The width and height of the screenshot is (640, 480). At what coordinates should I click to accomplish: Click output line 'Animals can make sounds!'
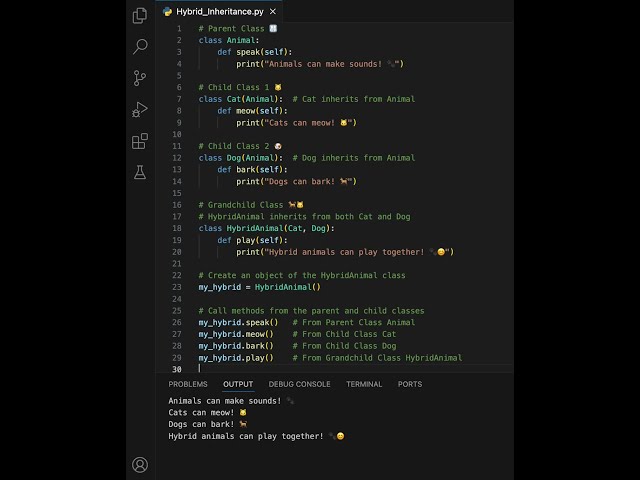pyautogui.click(x=231, y=401)
